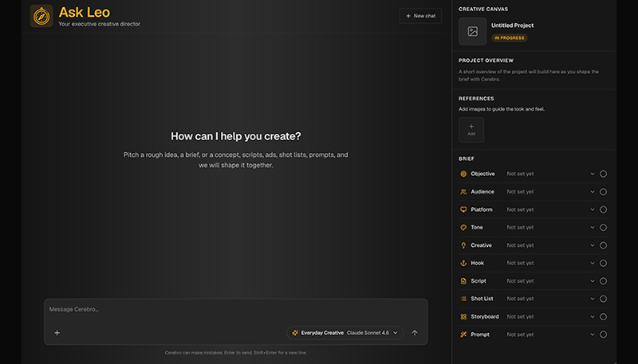
Task: Toggle the Creative completion circle
Action: (603, 245)
